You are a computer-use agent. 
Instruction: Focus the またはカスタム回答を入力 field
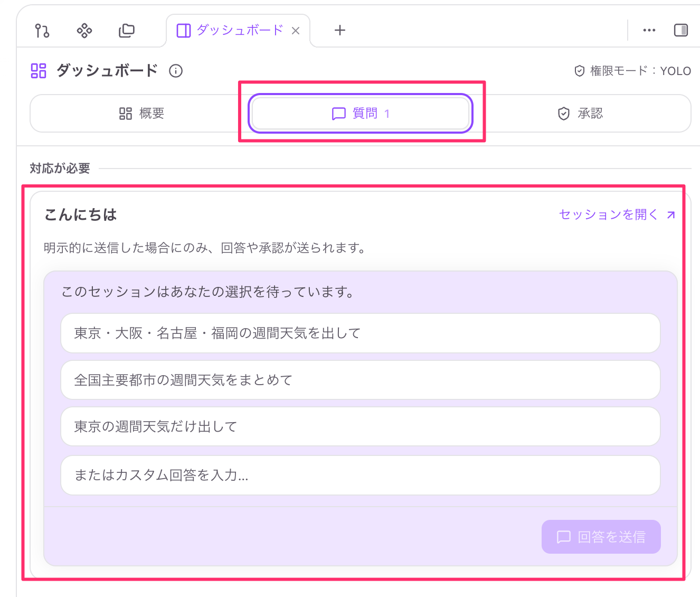[x=361, y=475]
